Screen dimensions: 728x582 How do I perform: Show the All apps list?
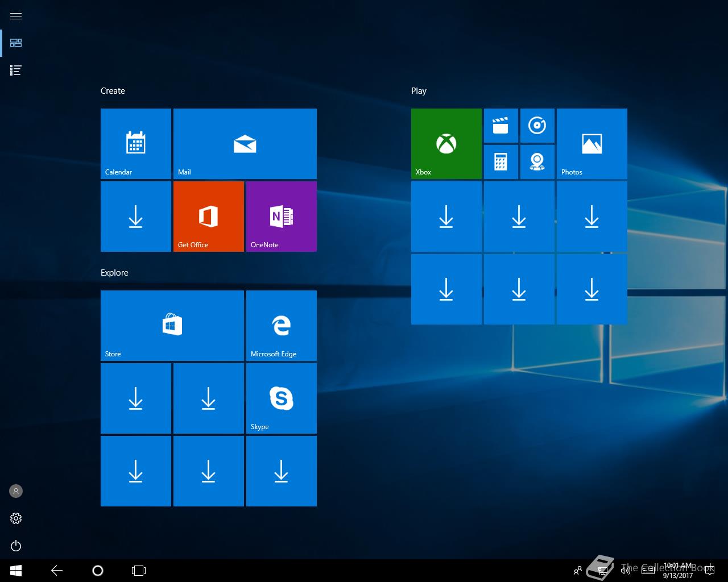pyautogui.click(x=16, y=70)
